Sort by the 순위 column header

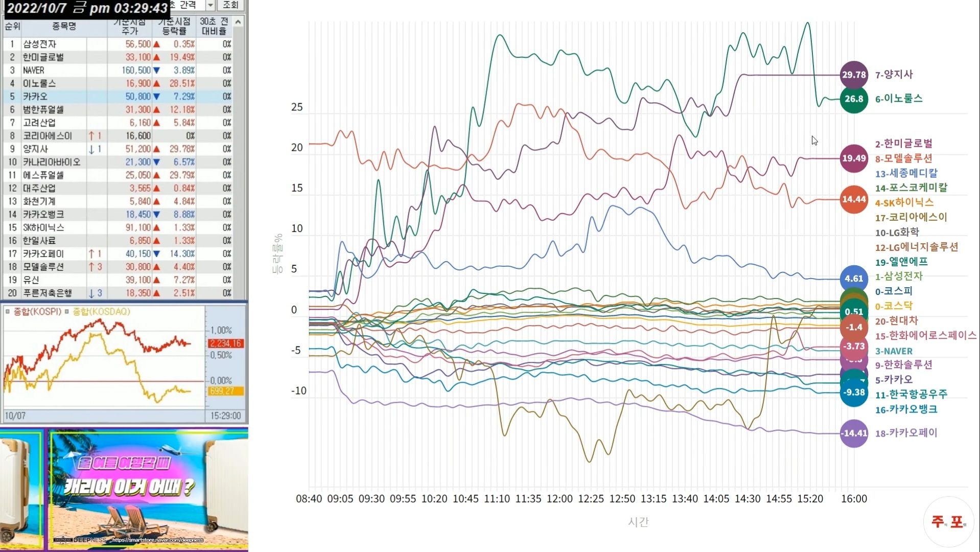click(12, 26)
